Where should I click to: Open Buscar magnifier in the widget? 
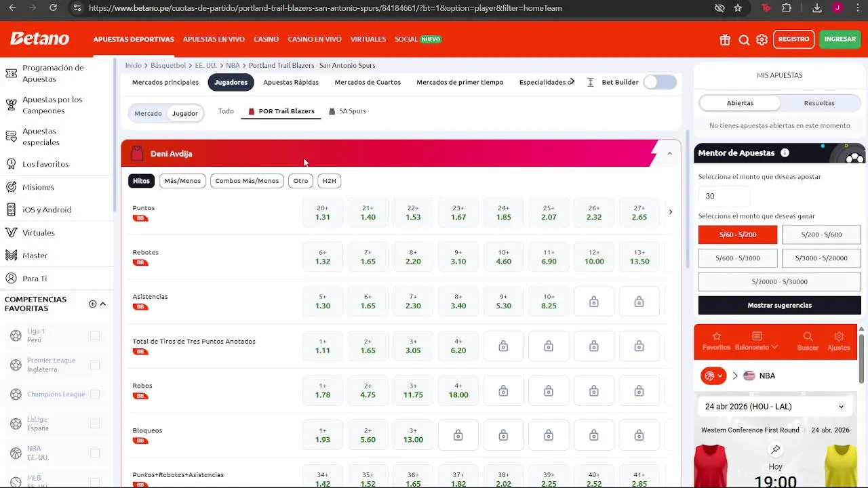click(x=808, y=341)
